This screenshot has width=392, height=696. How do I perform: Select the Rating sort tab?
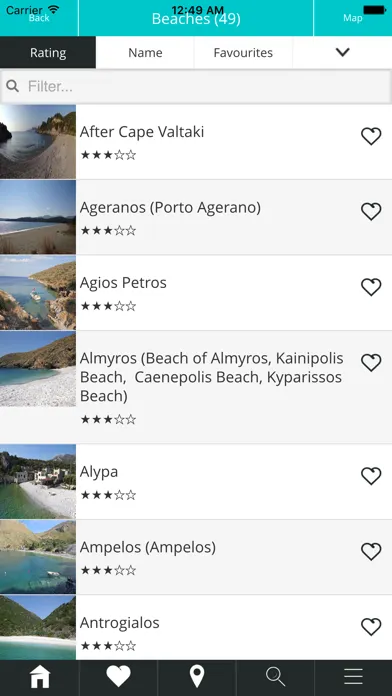coord(48,52)
